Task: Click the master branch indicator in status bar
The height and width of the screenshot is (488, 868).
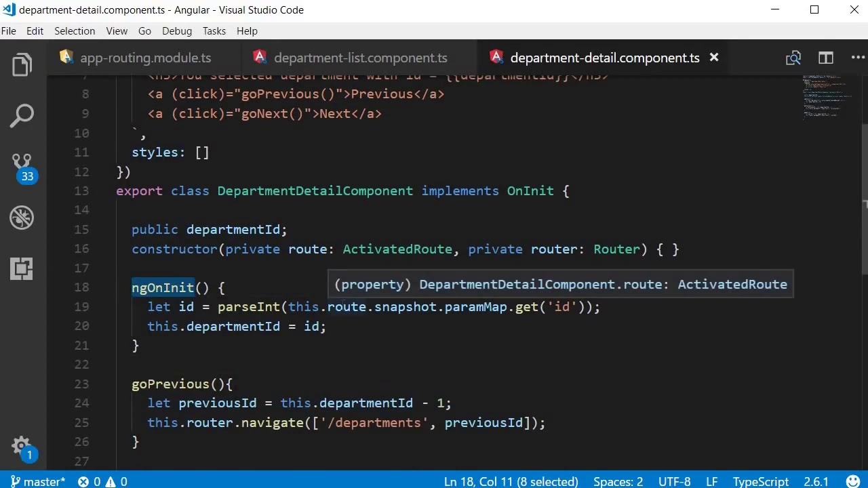Action: (37, 481)
